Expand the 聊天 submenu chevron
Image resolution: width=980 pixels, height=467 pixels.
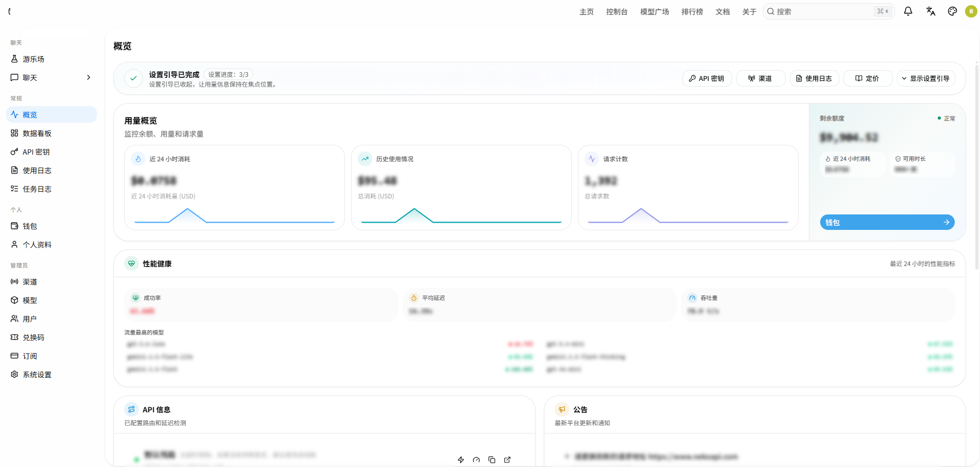pyautogui.click(x=89, y=78)
